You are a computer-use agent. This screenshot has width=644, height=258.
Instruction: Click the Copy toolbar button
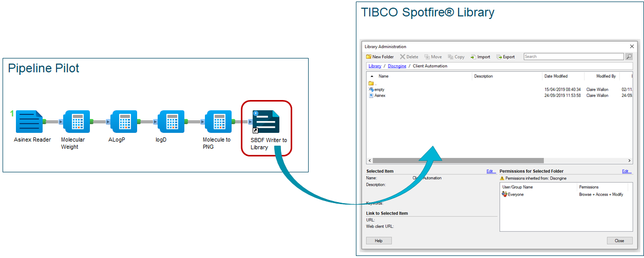click(x=456, y=57)
